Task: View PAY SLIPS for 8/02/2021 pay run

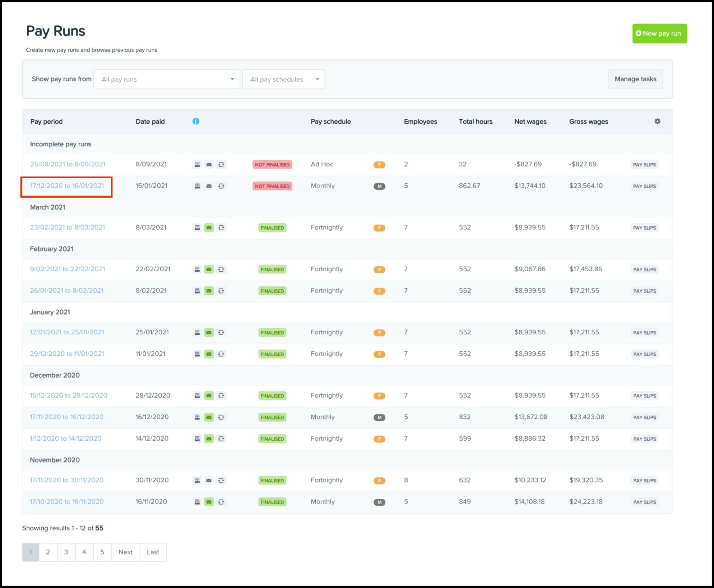Action: 644,291
